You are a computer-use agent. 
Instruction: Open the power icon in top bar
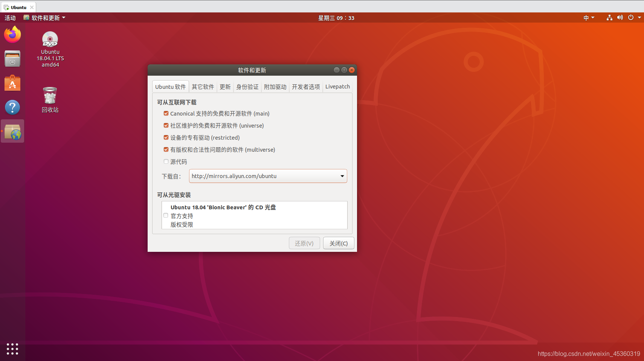click(x=631, y=18)
